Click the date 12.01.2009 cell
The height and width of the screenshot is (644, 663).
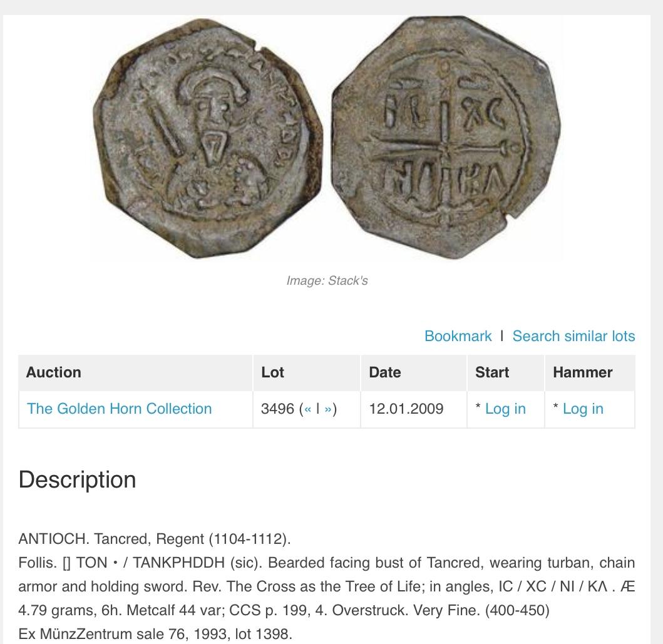pyautogui.click(x=406, y=409)
